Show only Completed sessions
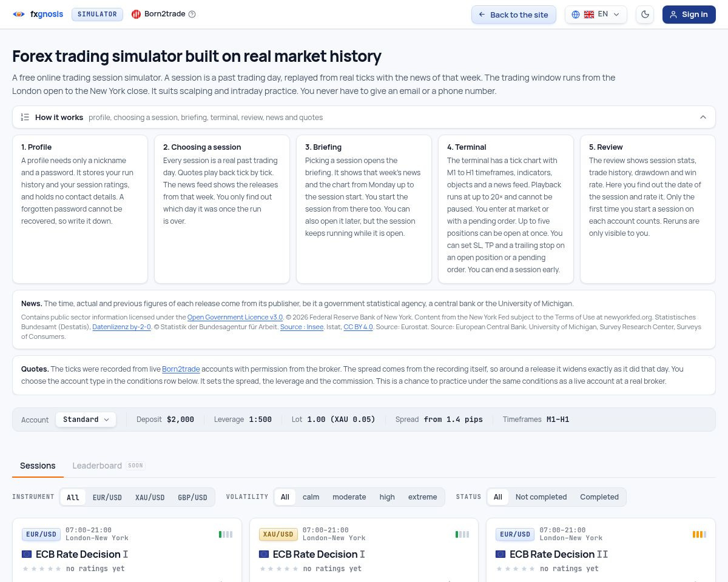 click(x=599, y=497)
